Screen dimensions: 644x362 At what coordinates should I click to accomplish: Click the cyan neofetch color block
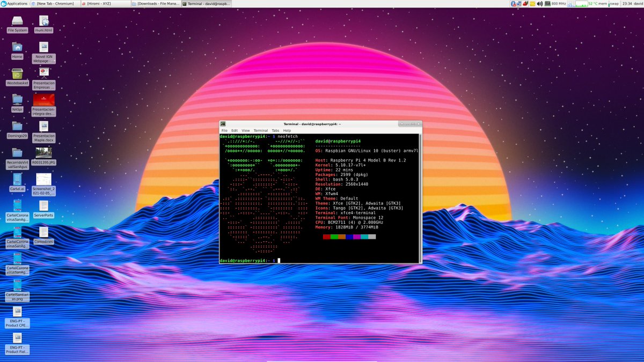364,237
